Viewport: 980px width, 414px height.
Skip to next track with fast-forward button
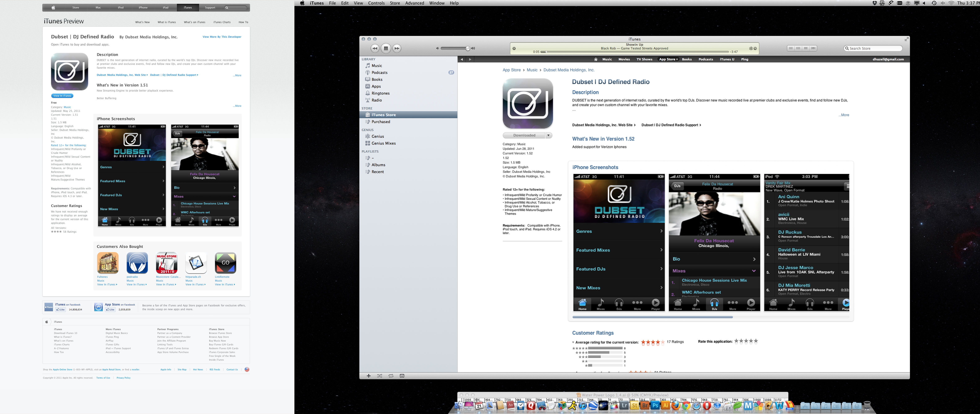pos(397,48)
